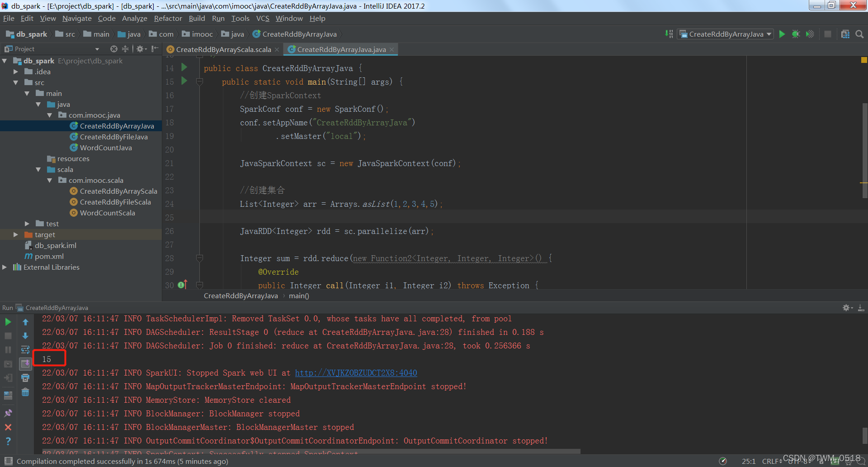Toggle code folding on line 28
This screenshot has height=467, width=868.
pyautogui.click(x=199, y=258)
